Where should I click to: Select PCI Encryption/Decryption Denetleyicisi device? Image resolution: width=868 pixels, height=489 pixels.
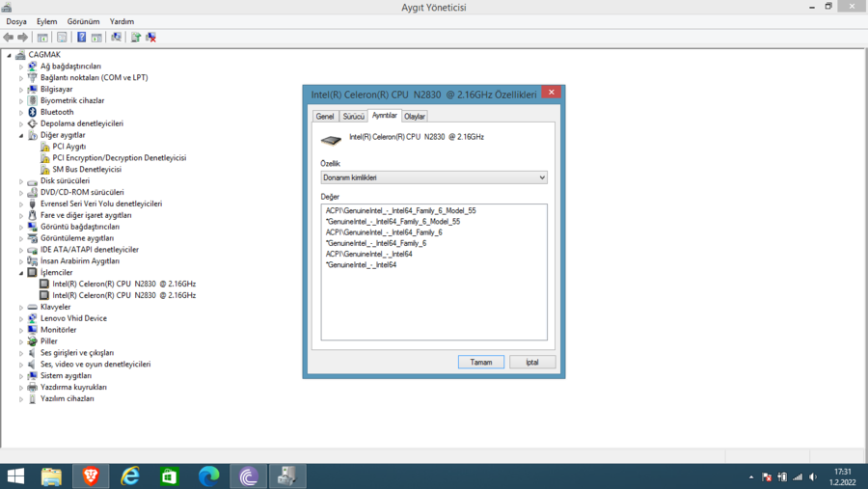(x=119, y=158)
